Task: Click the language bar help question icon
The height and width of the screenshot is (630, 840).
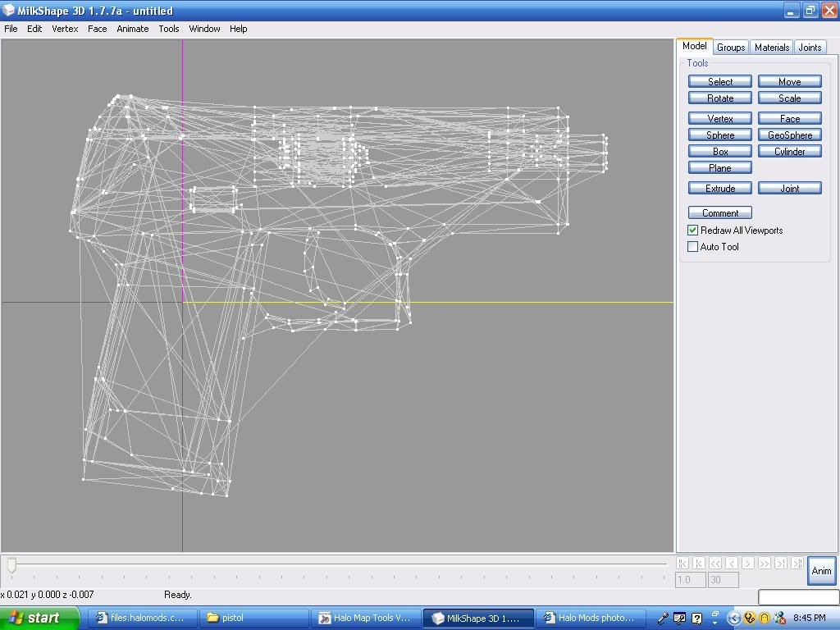Action: (x=696, y=619)
